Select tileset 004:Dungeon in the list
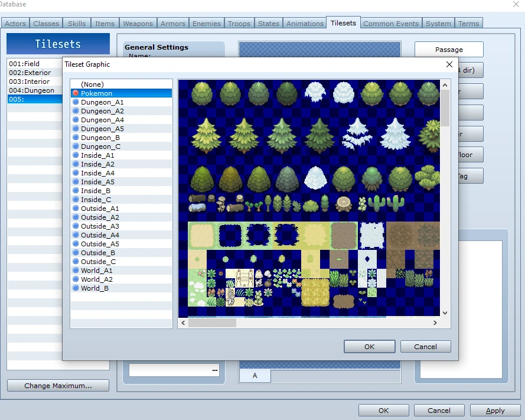The width and height of the screenshot is (525, 420). pos(35,90)
